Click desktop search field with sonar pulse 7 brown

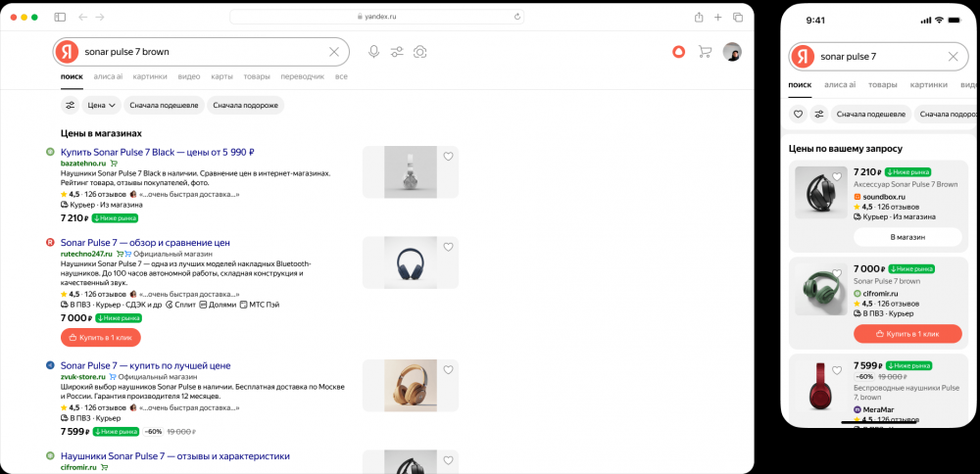tap(201, 52)
